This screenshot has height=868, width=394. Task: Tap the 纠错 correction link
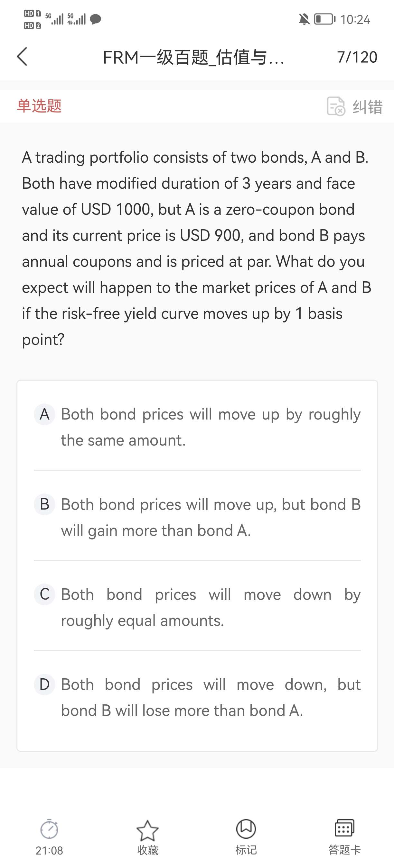367,107
